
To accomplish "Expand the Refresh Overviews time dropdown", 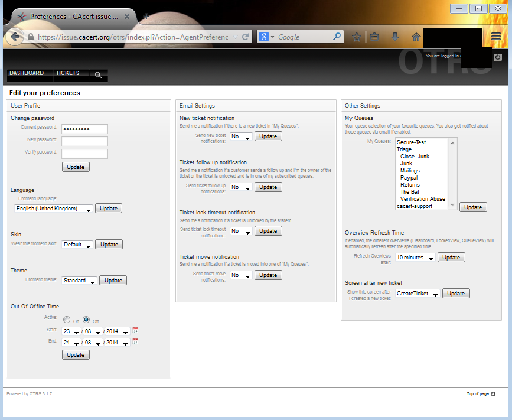I will [415, 258].
